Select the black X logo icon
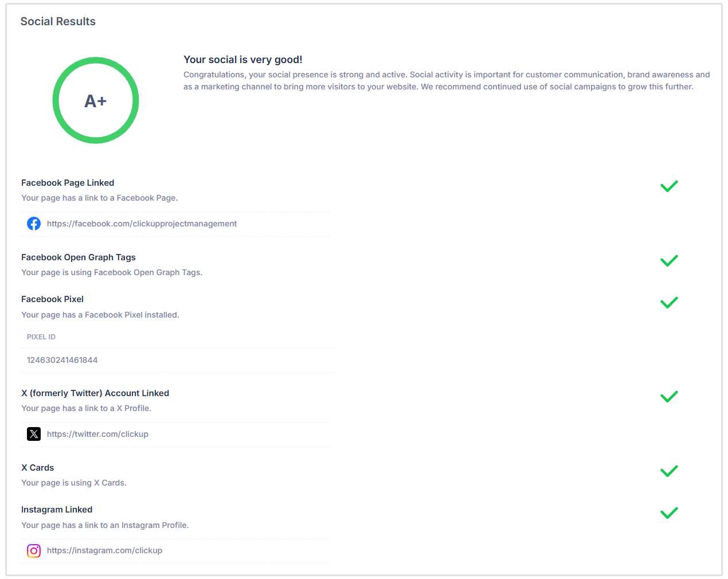 (33, 434)
